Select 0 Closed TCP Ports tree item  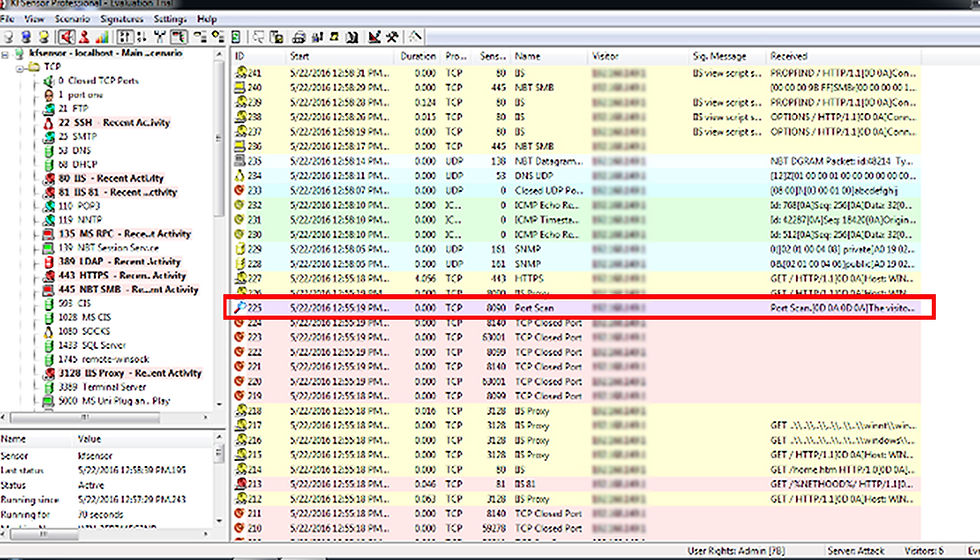(98, 81)
